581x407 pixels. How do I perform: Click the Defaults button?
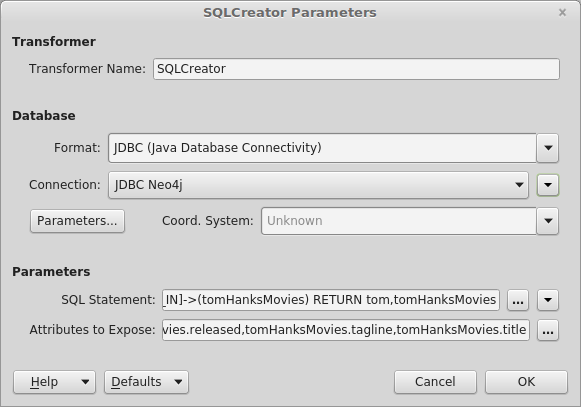click(136, 382)
